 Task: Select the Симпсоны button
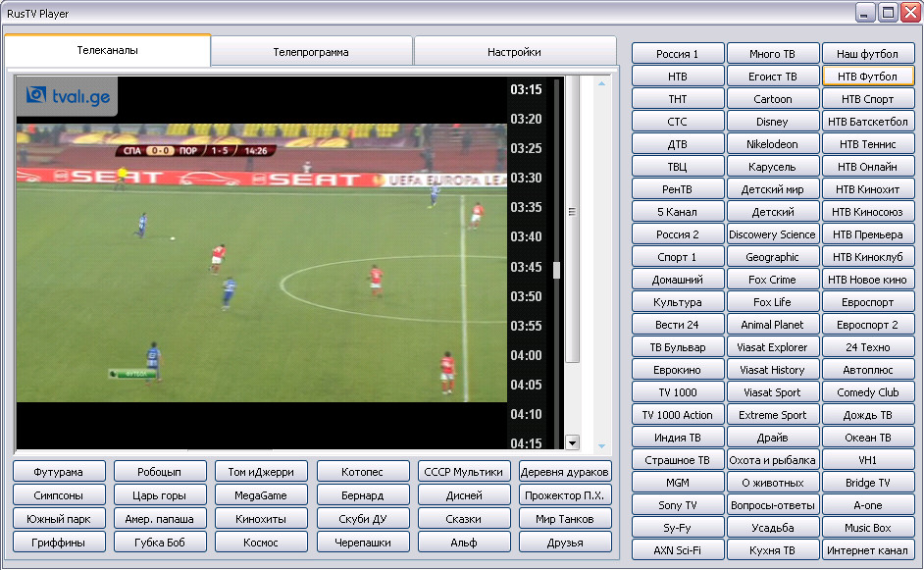tap(58, 495)
